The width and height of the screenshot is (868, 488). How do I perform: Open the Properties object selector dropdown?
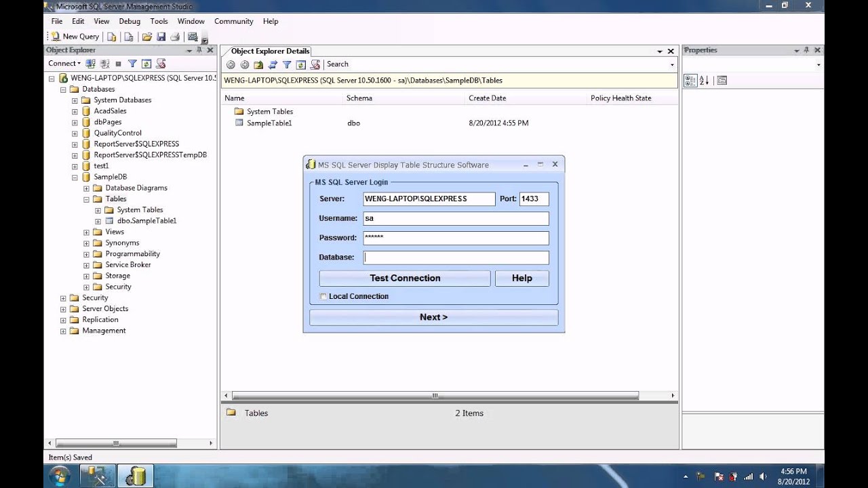pos(818,65)
